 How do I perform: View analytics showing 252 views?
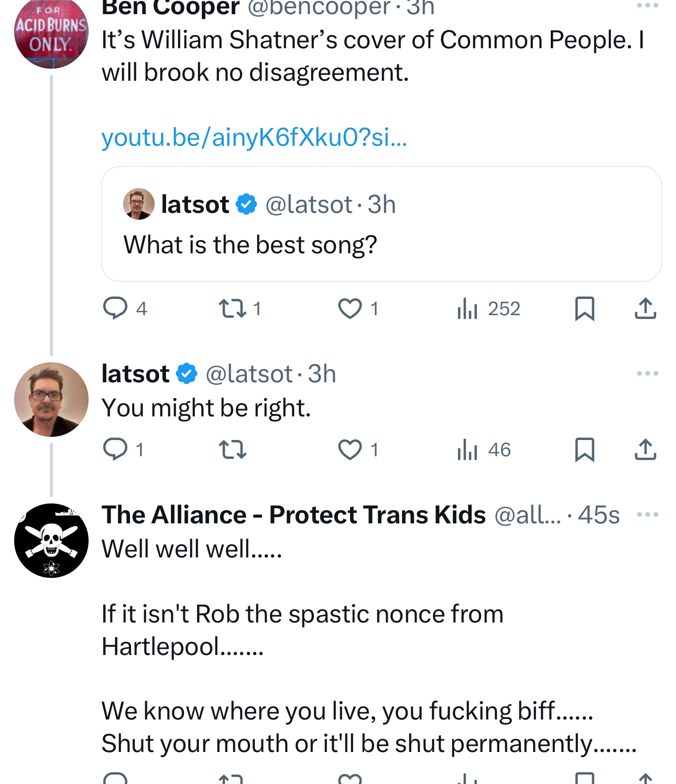pyautogui.click(x=467, y=308)
